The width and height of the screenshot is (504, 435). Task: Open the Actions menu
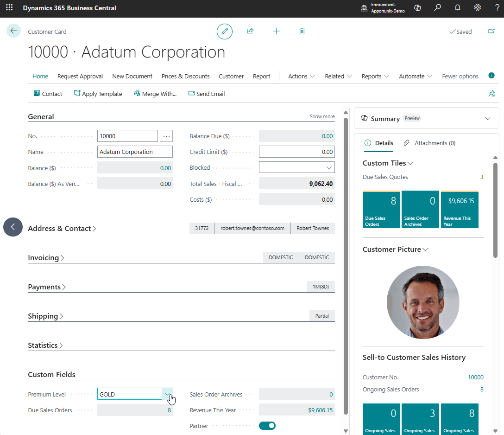301,76
